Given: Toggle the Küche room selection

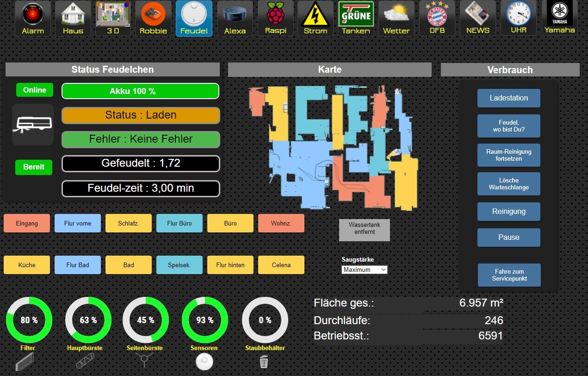Looking at the screenshot, I should [x=27, y=265].
